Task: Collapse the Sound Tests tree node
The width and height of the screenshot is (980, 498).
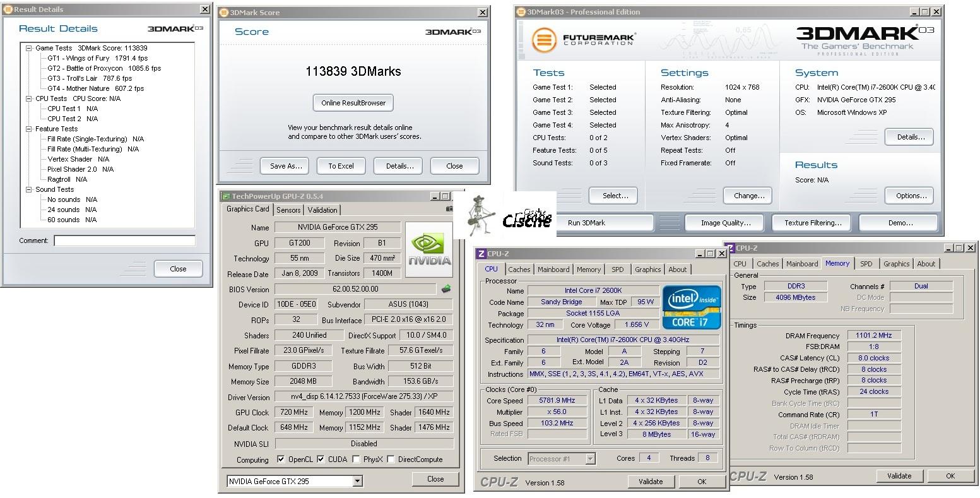Action: pyautogui.click(x=29, y=189)
